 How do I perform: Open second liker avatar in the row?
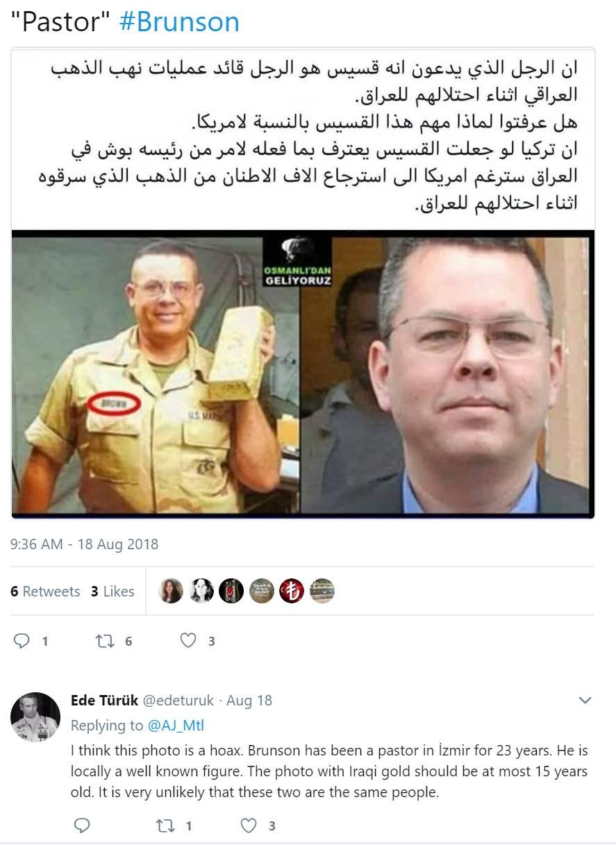point(201,591)
